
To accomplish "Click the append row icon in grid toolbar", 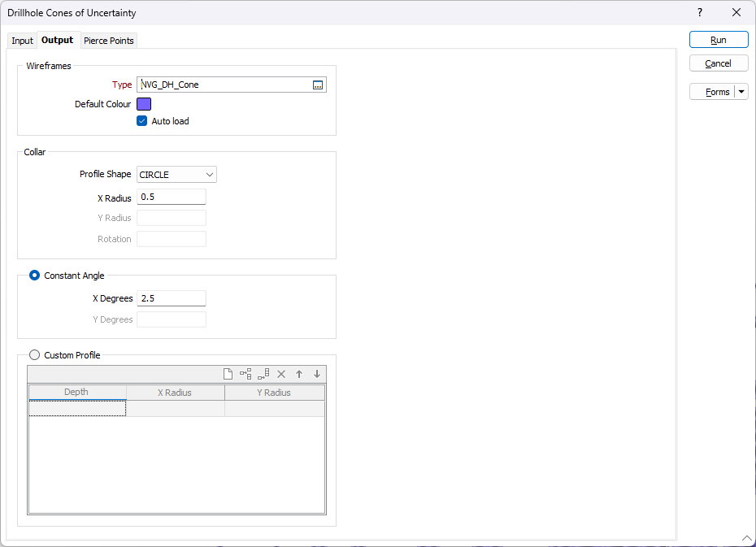I will click(x=263, y=374).
